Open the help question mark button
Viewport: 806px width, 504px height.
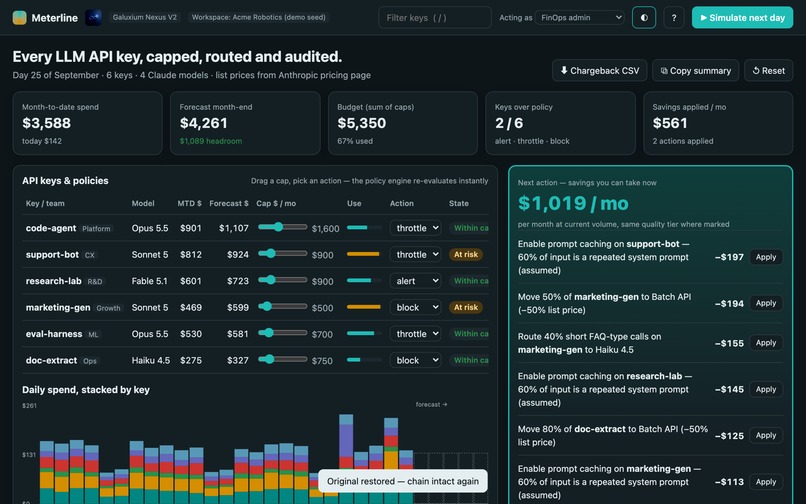(x=673, y=17)
